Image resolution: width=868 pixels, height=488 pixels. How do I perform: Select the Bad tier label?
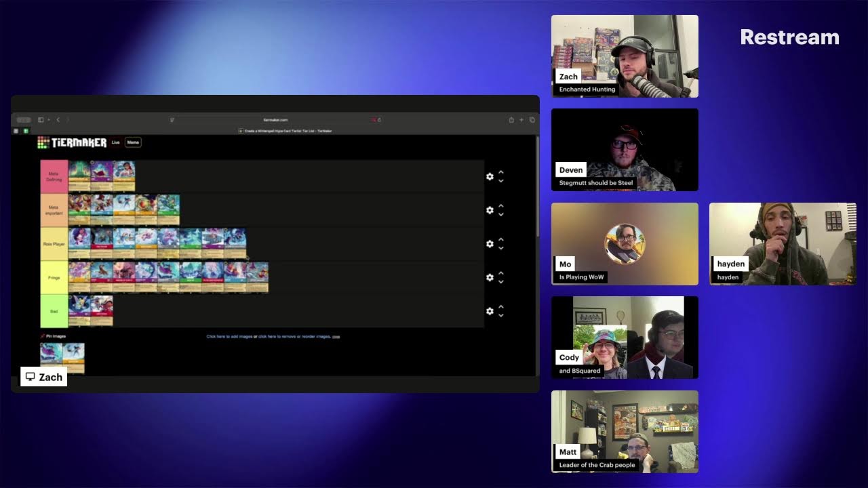(x=54, y=311)
